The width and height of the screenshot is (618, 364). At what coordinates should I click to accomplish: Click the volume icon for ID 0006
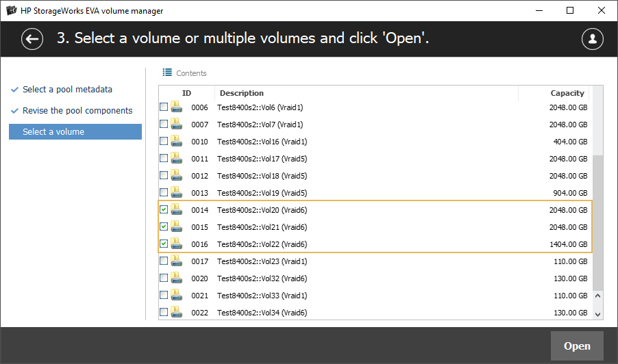[176, 107]
